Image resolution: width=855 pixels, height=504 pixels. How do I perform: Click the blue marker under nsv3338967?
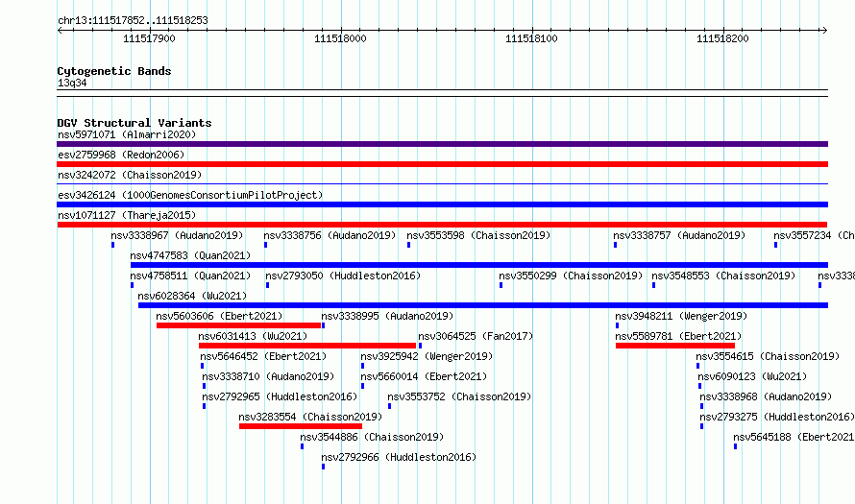[112, 245]
